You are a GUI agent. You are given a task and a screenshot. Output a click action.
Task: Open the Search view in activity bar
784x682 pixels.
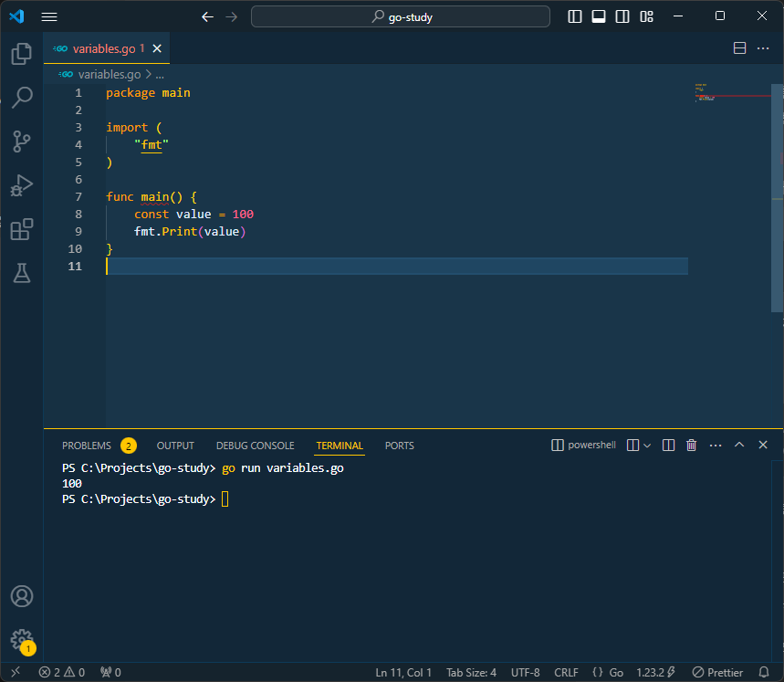pyautogui.click(x=22, y=97)
